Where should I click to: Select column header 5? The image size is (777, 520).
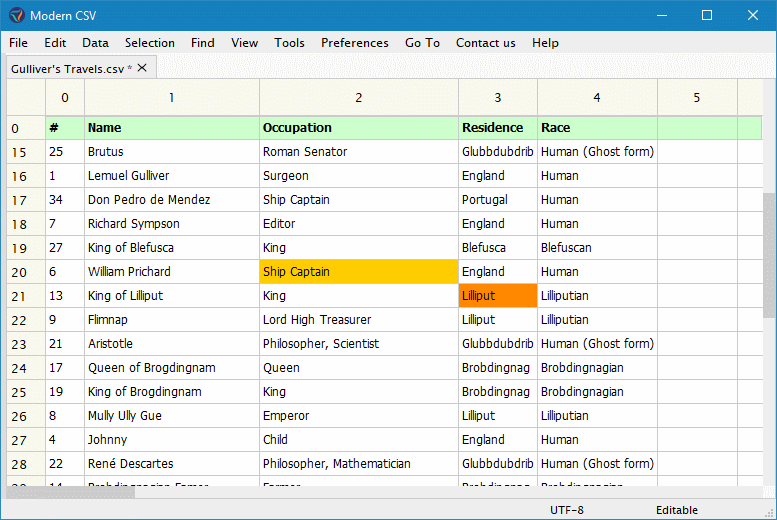point(697,98)
